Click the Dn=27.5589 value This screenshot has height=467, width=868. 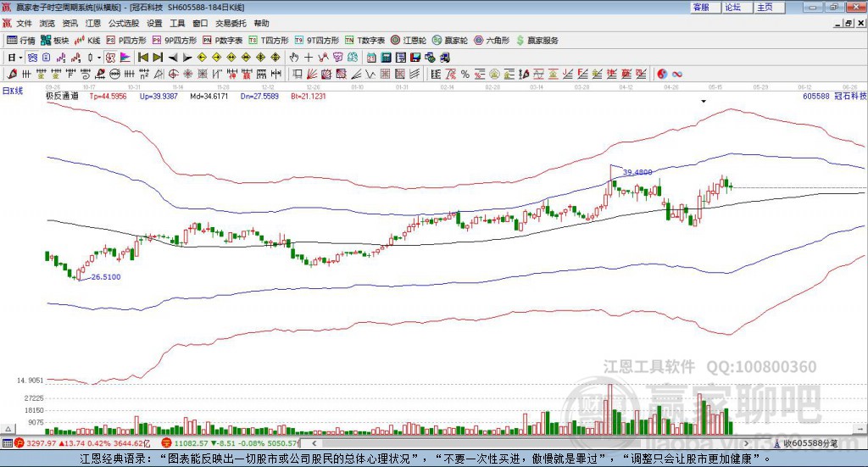pos(259,96)
